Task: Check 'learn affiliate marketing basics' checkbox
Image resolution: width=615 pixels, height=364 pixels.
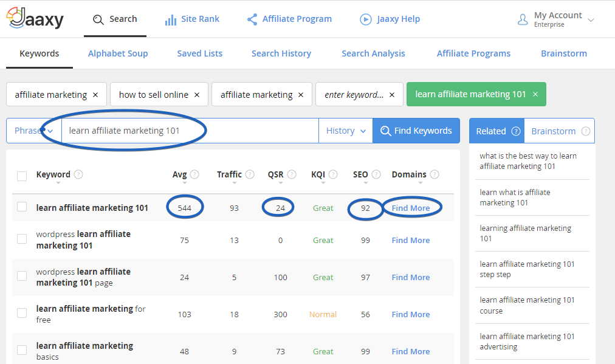Action: click(22, 350)
